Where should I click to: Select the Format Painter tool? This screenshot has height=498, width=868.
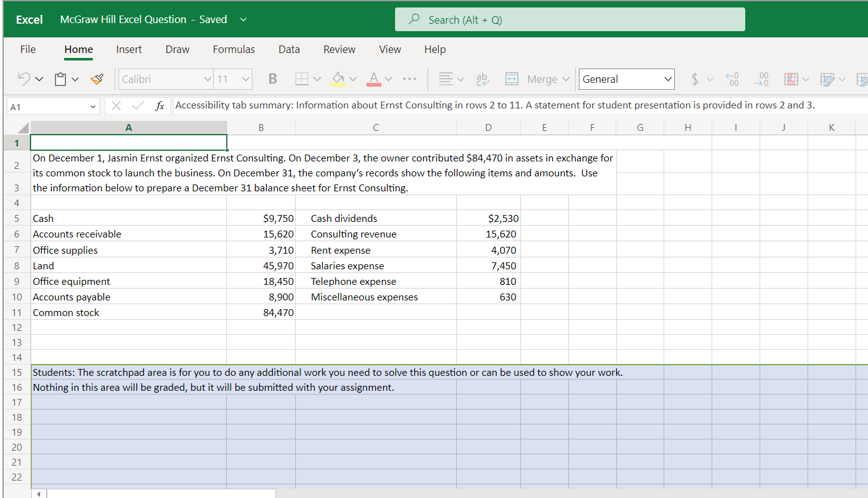pos(97,79)
